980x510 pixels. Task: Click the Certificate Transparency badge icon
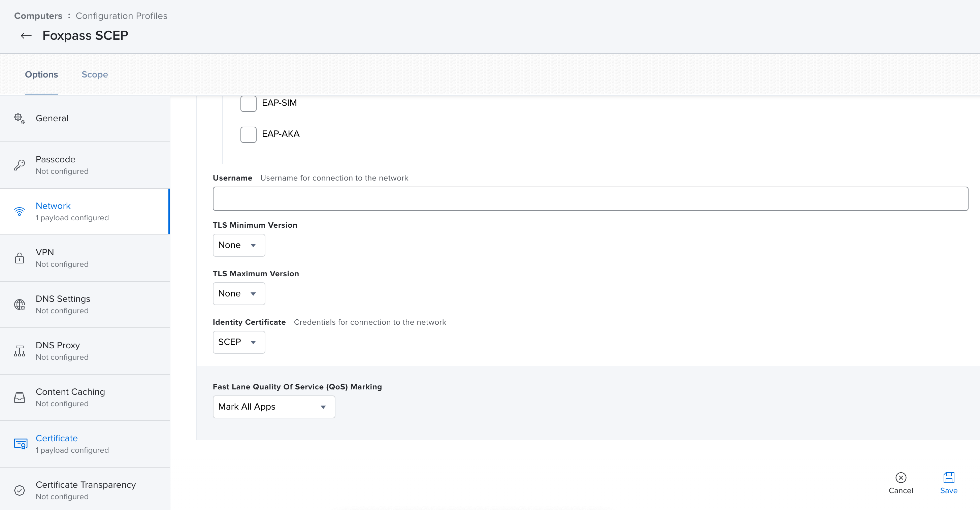pyautogui.click(x=20, y=490)
